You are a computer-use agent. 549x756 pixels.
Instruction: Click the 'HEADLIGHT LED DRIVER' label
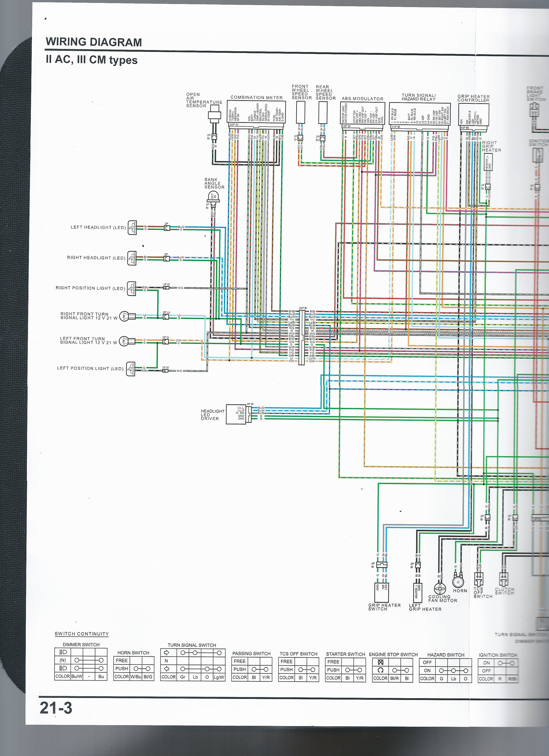[x=212, y=415]
